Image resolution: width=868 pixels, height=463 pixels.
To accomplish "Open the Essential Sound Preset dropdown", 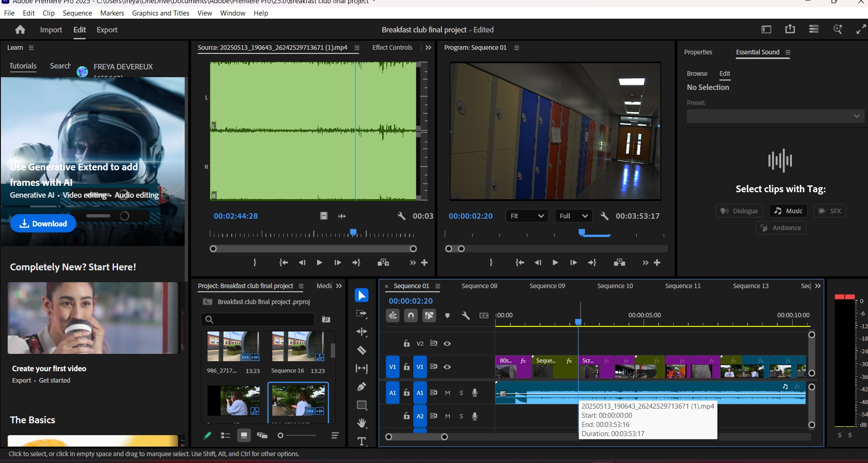I will 775,116.
